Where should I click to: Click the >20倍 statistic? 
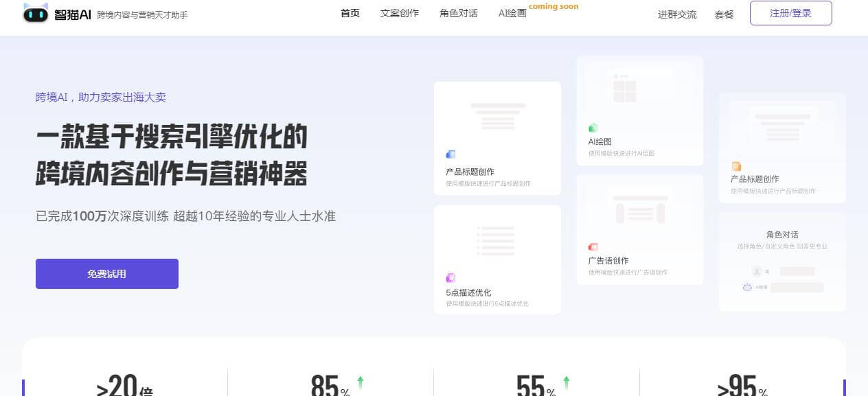point(125,386)
